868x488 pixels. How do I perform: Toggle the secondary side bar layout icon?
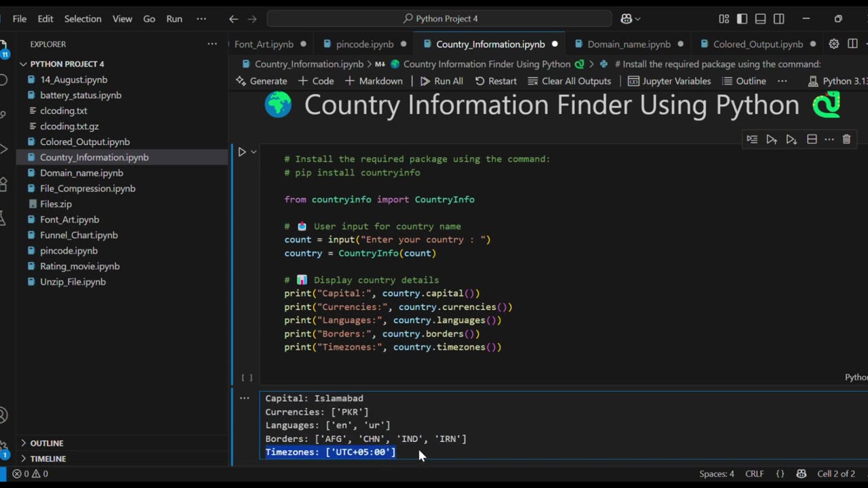[x=779, y=19]
